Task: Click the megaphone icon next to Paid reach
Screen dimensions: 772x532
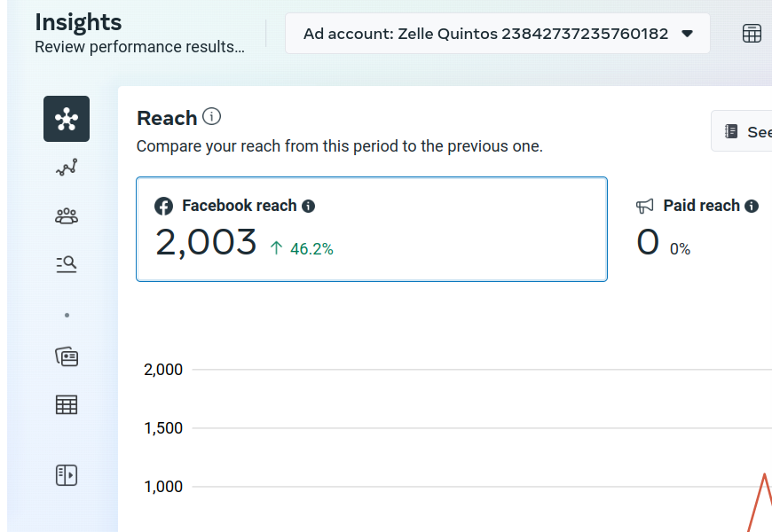Action: pyautogui.click(x=645, y=207)
